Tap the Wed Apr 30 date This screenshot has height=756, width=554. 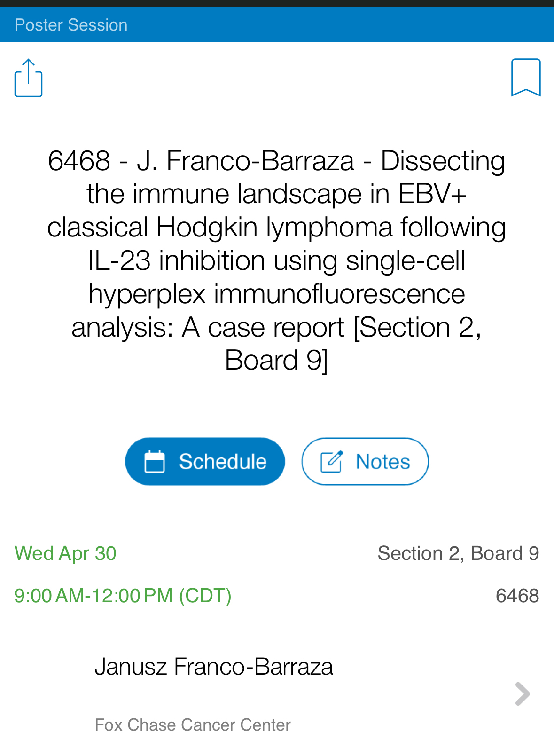(65, 553)
